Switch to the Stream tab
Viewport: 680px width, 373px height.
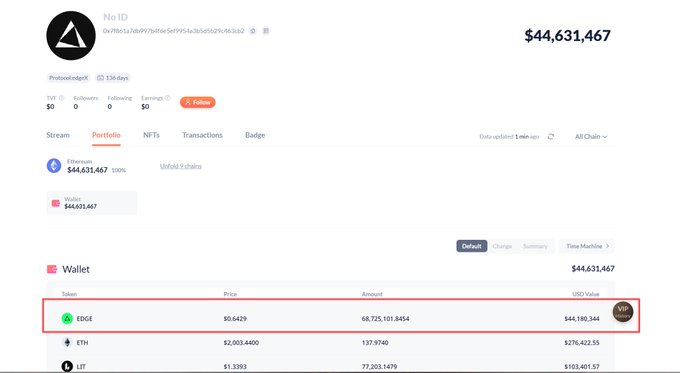tap(58, 135)
